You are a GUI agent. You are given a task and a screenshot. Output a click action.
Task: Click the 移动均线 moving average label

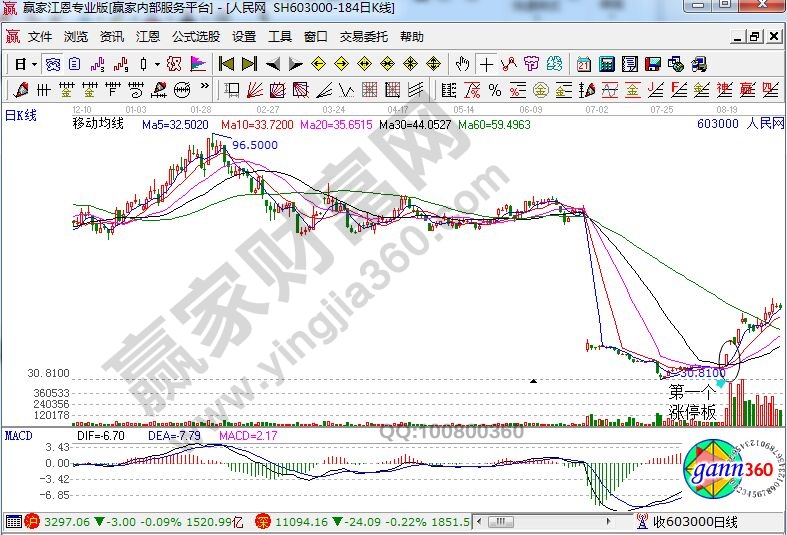(x=98, y=124)
